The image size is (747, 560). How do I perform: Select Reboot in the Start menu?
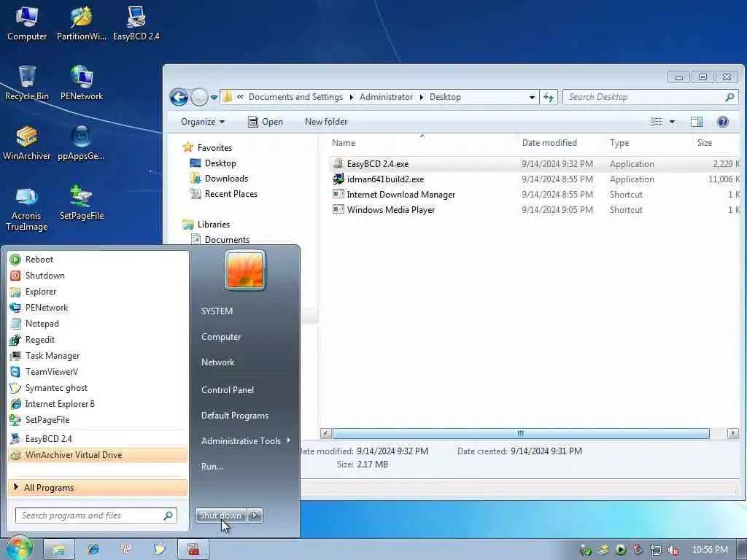98,260
